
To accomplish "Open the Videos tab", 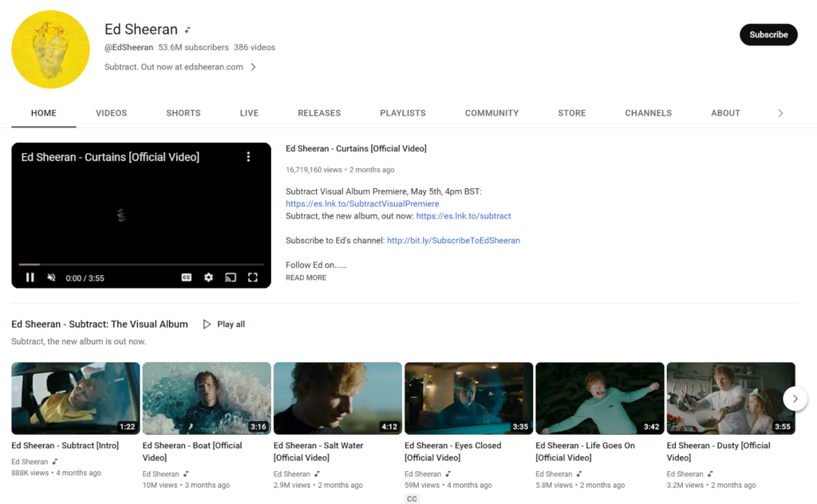I will point(112,113).
